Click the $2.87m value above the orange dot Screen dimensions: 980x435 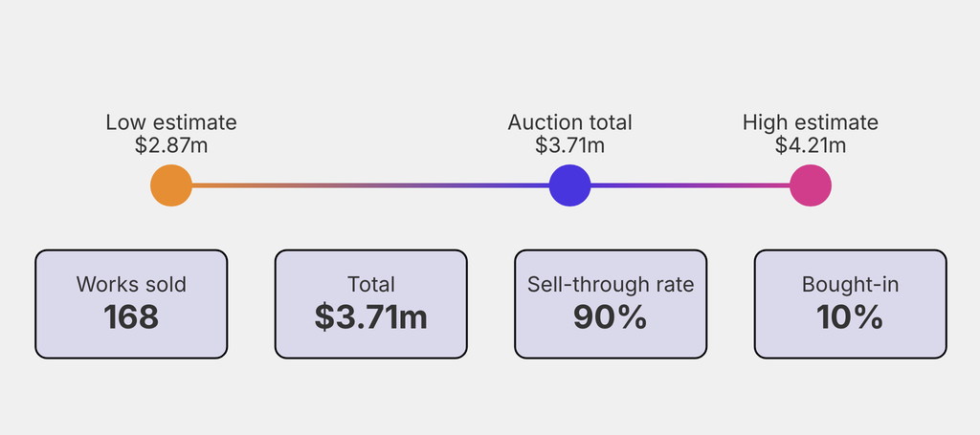coord(171,145)
